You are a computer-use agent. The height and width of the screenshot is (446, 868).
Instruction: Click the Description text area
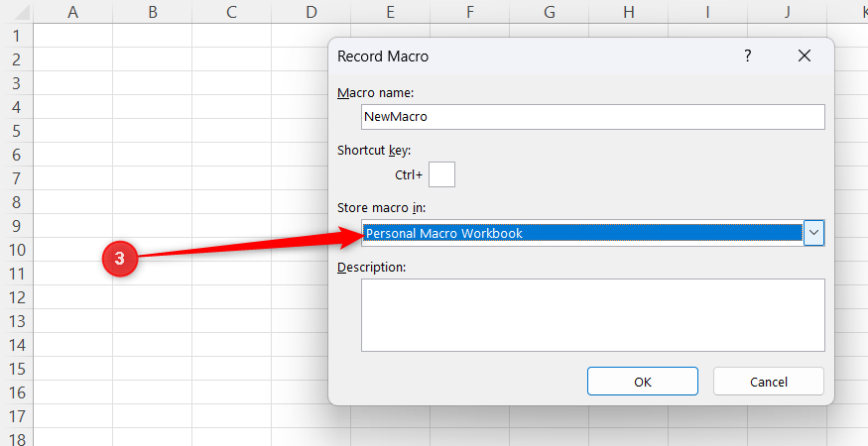(593, 315)
